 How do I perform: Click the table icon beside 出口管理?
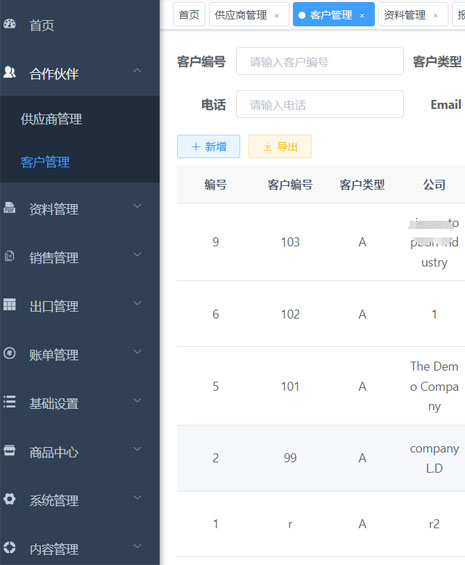pos(10,304)
